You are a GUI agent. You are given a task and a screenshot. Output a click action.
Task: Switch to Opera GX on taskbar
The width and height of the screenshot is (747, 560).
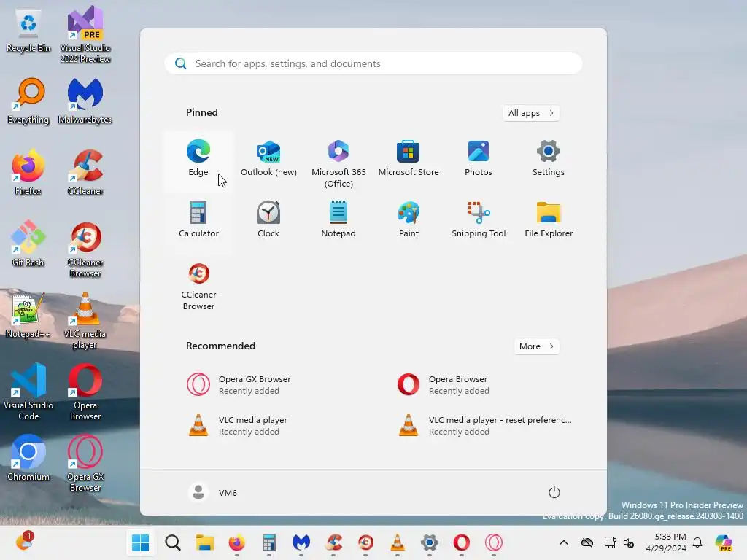click(x=494, y=542)
